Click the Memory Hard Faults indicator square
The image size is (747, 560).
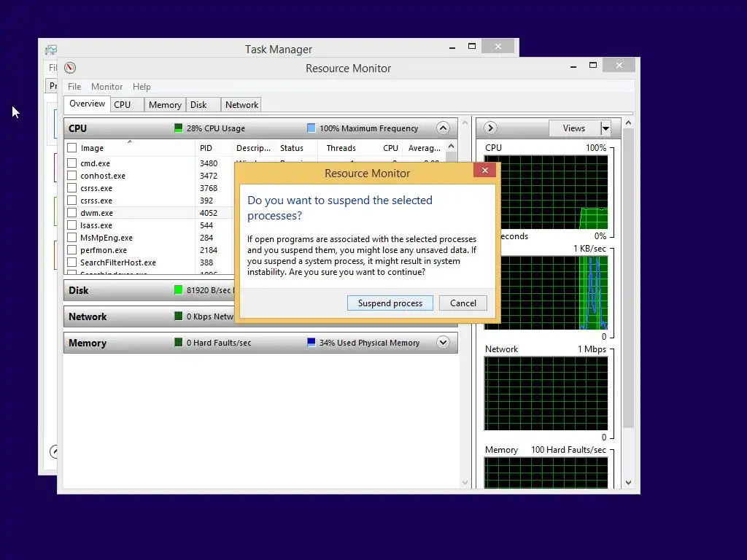[x=178, y=343]
